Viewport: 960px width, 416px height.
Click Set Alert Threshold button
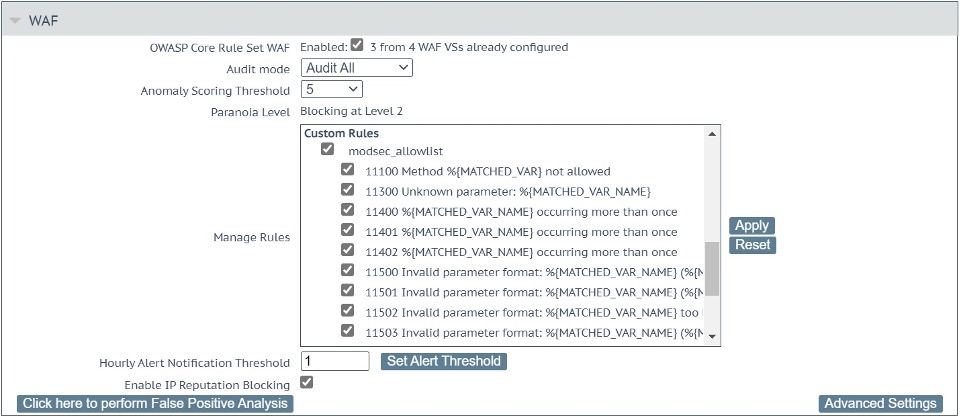tap(444, 361)
